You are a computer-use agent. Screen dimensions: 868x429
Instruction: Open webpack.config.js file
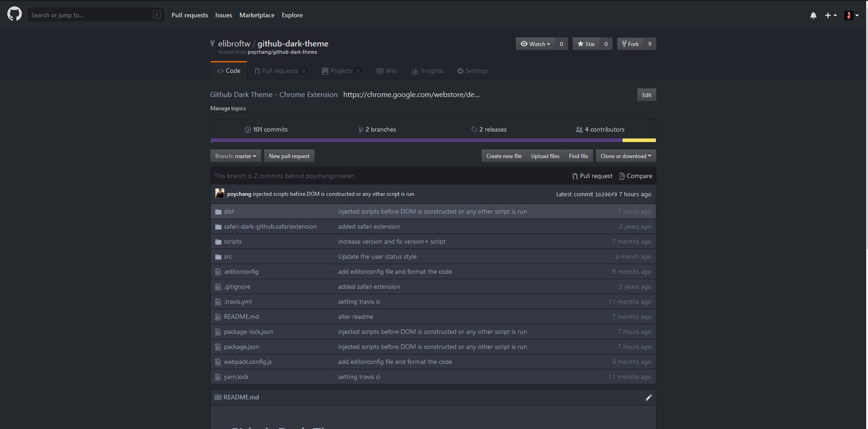pyautogui.click(x=248, y=362)
